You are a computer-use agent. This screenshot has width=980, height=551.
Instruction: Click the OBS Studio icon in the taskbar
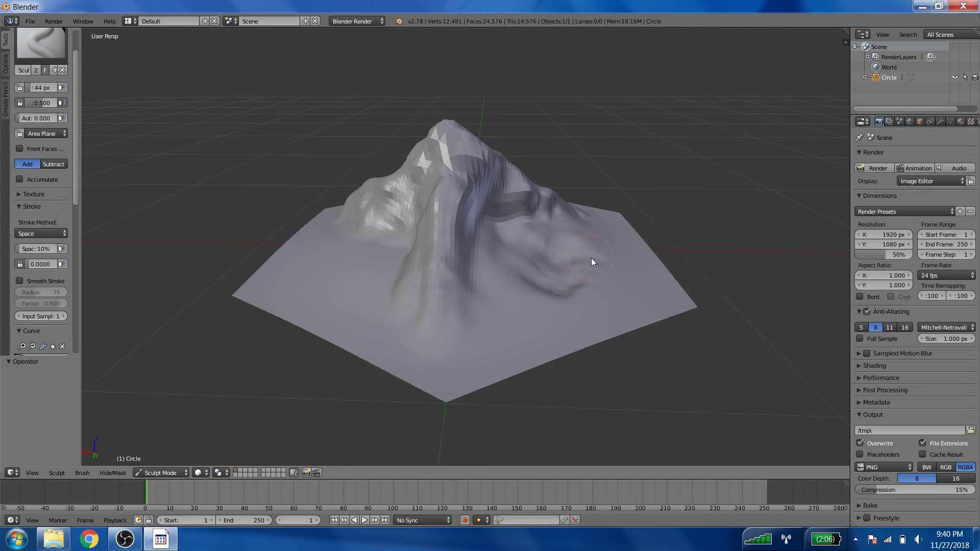click(x=125, y=538)
